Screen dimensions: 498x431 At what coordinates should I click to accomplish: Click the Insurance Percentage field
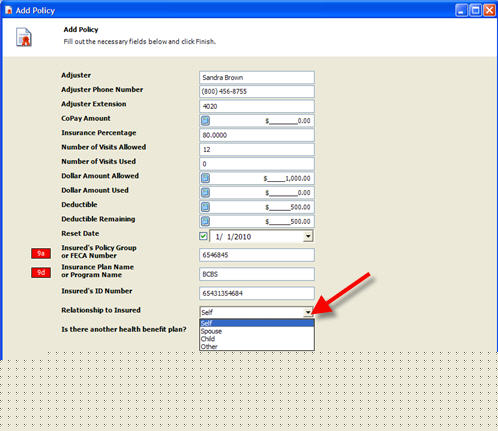pyautogui.click(x=257, y=135)
